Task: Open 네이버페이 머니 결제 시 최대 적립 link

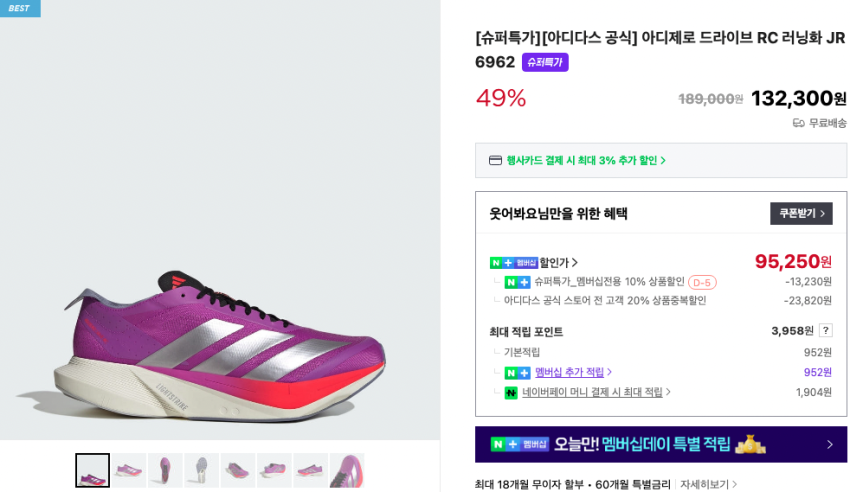Action: coord(596,393)
